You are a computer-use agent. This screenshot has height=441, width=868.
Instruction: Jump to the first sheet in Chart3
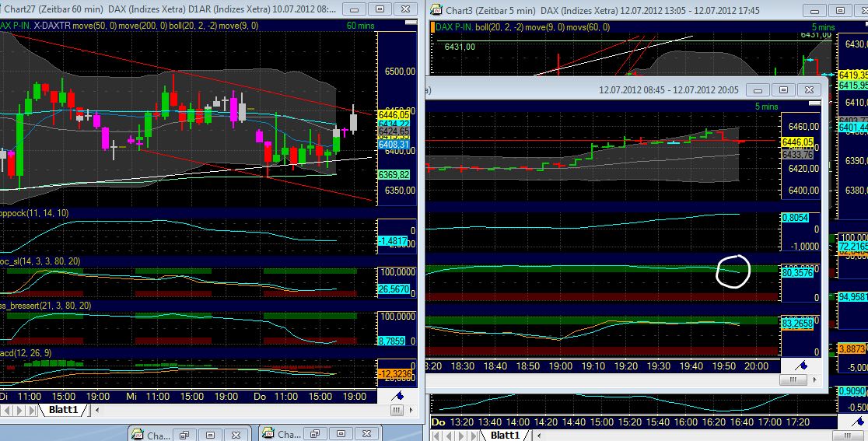(x=436, y=436)
